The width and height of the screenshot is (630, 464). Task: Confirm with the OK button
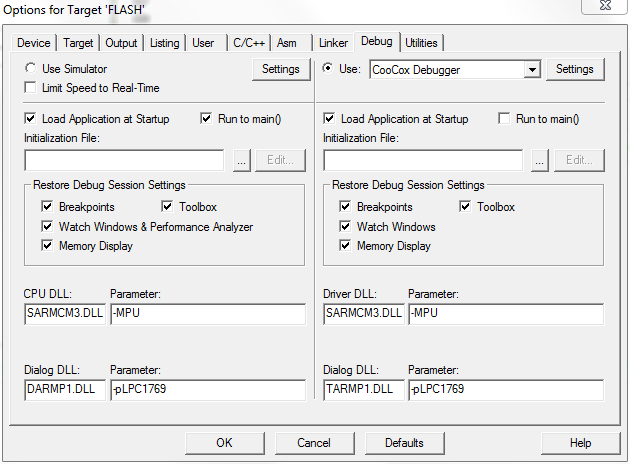point(225,443)
